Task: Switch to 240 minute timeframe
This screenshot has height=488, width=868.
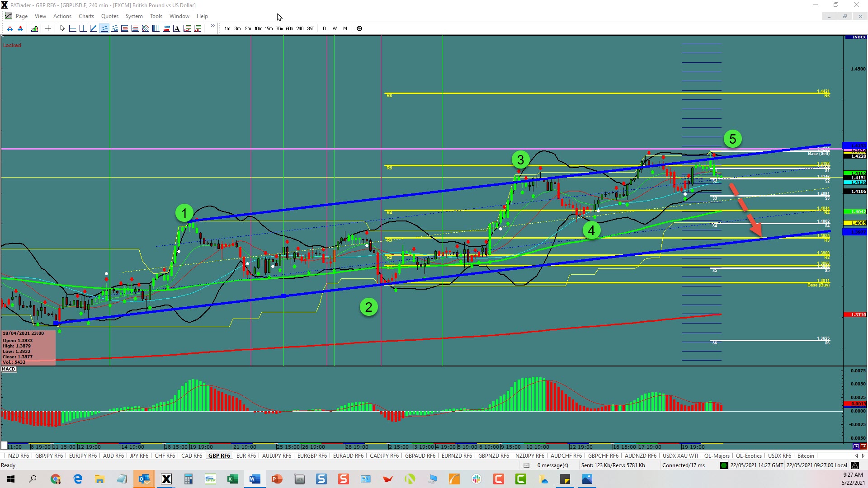Action: click(300, 28)
